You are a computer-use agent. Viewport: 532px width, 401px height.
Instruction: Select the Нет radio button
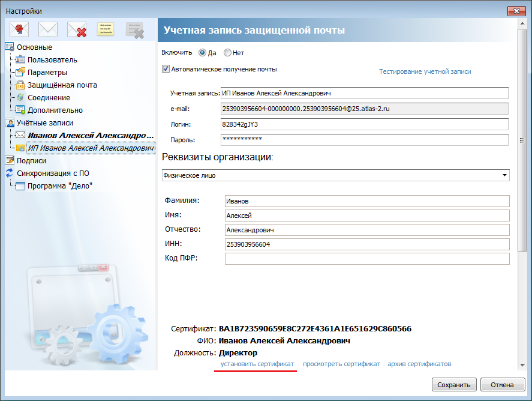(x=227, y=53)
